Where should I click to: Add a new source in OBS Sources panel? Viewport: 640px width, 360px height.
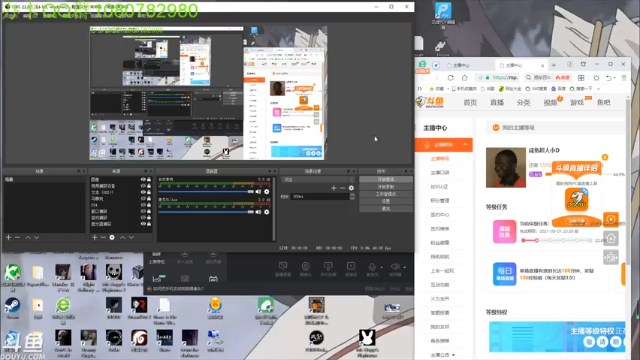[x=94, y=237]
